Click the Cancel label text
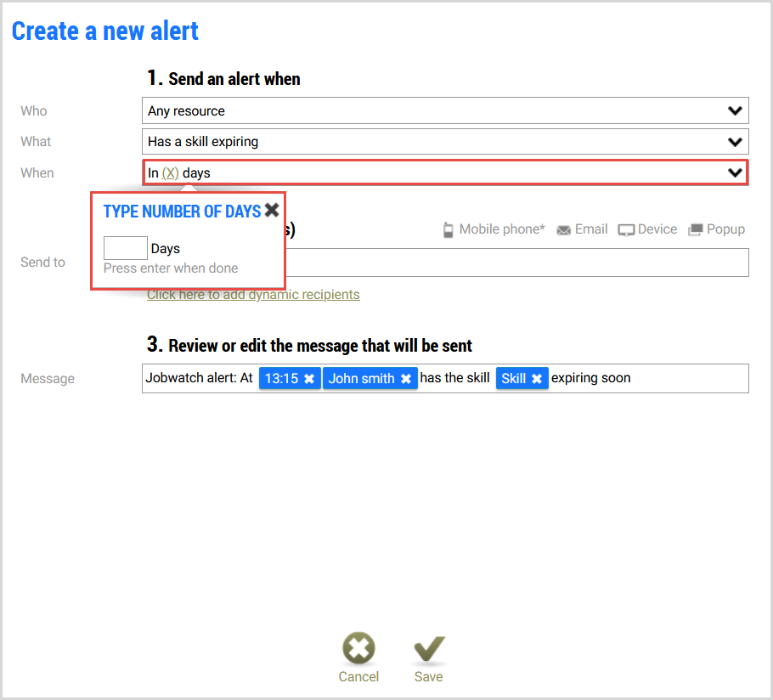The image size is (773, 700). tap(358, 677)
